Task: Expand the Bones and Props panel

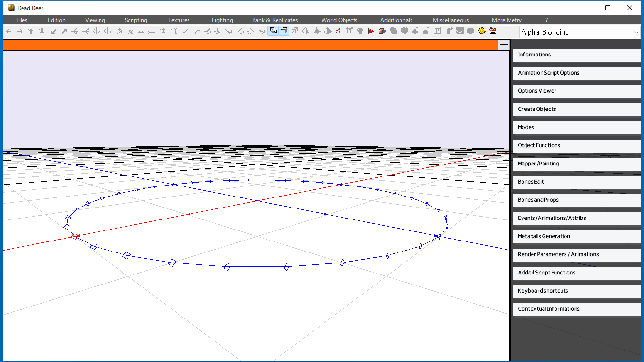Action: pos(577,200)
